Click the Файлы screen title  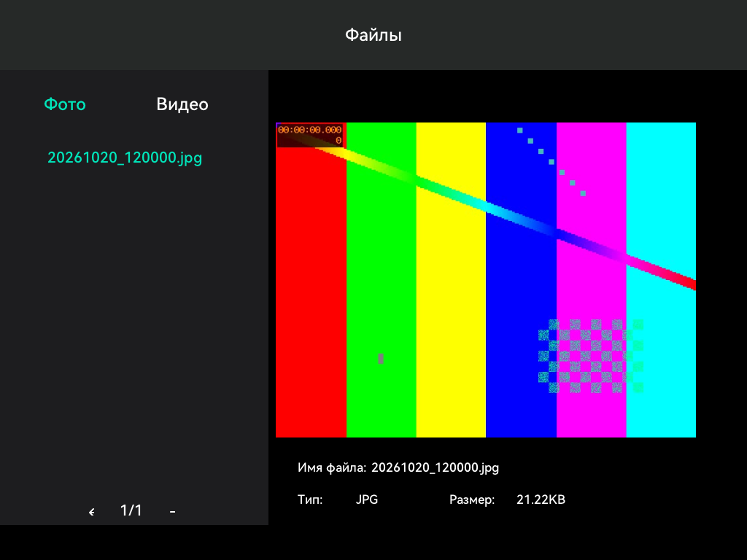pyautogui.click(x=373, y=35)
